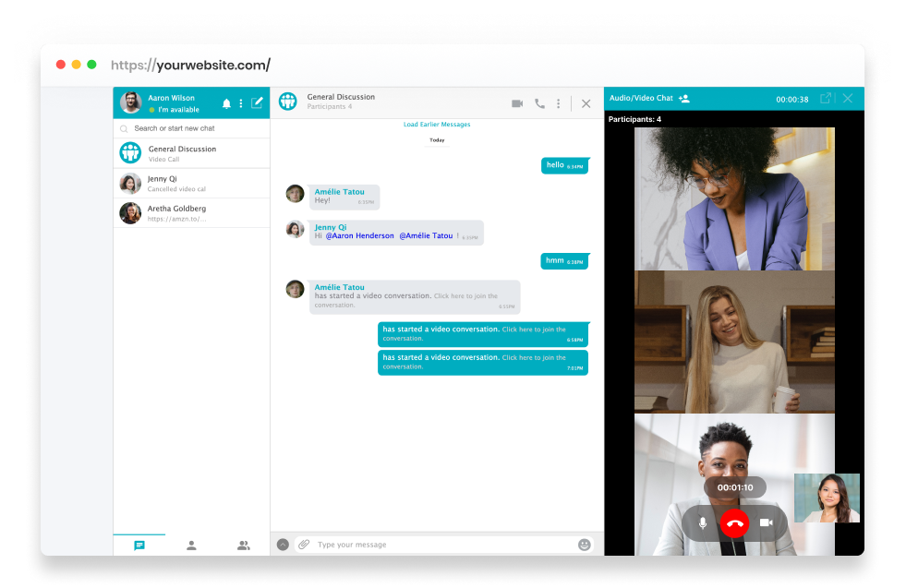Click the hello message bubble

click(x=564, y=166)
